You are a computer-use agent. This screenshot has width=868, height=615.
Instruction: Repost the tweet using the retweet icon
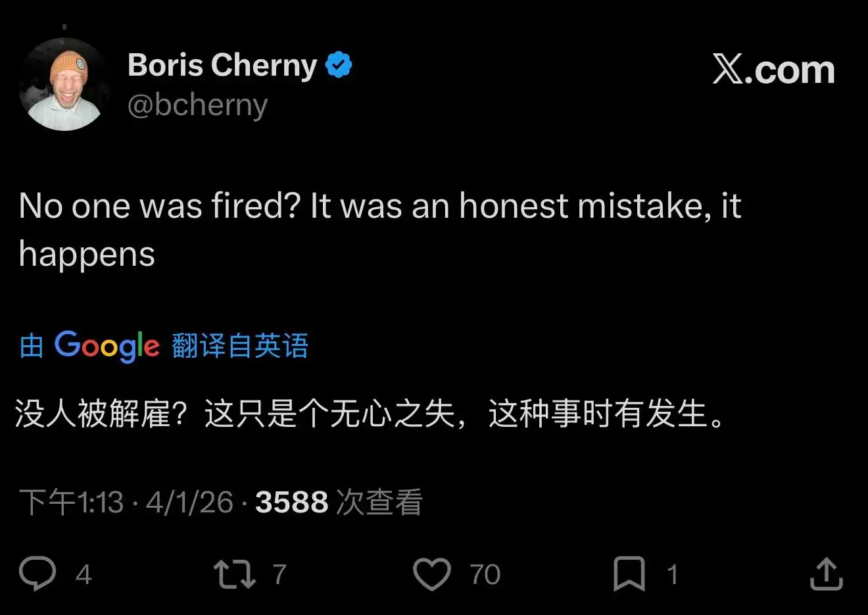[235, 574]
